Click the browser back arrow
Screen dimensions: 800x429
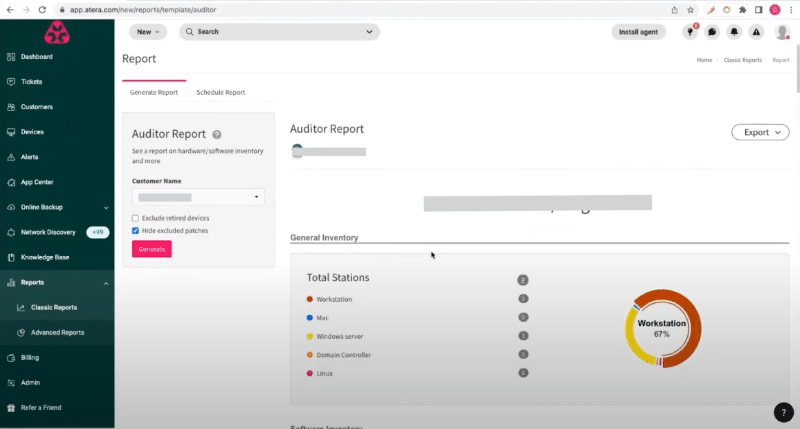point(10,10)
